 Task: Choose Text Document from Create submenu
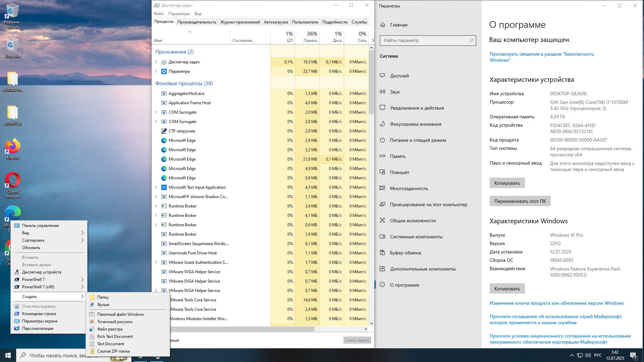coord(128,344)
